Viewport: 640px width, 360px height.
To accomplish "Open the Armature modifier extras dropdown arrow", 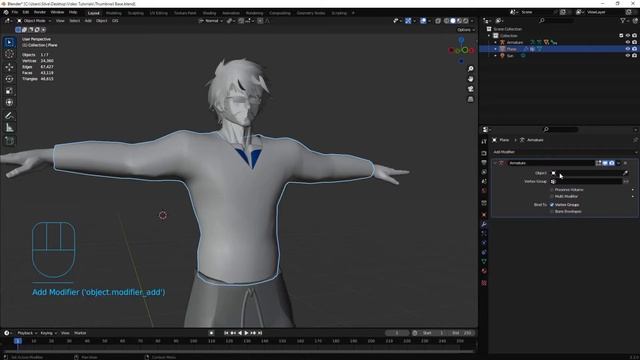I will click(x=618, y=163).
